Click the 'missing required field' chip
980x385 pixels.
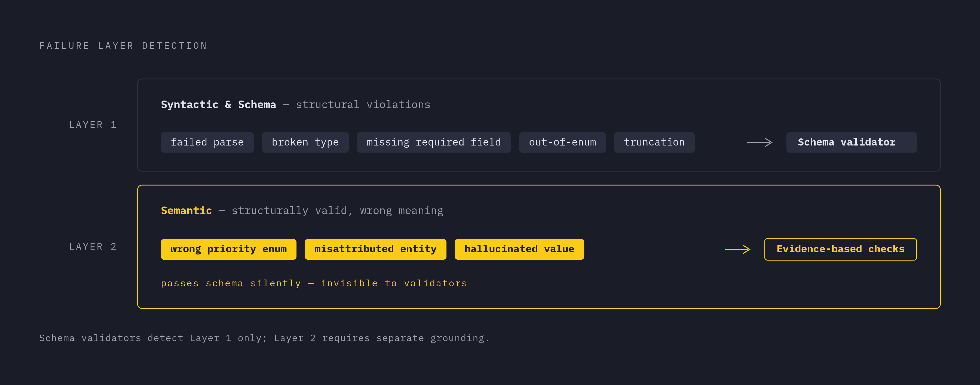click(434, 143)
